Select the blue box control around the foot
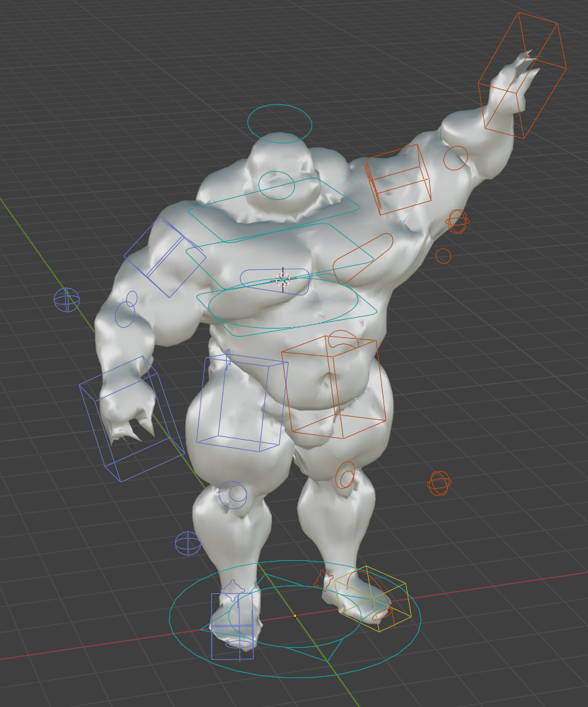This screenshot has height=707, width=588. click(233, 627)
